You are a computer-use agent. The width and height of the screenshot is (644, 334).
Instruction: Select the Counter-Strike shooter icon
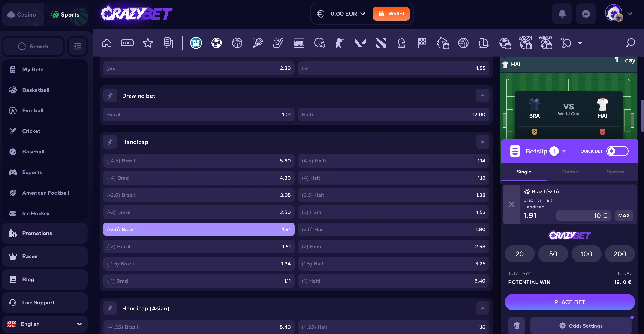click(x=340, y=43)
